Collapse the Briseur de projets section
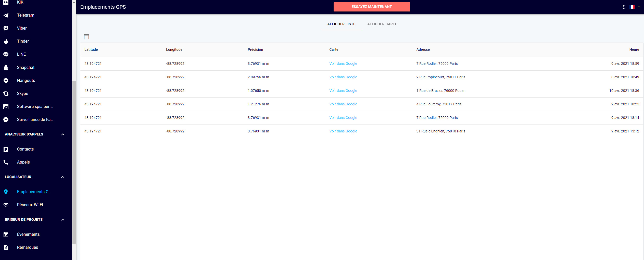This screenshot has height=260, width=644. [x=63, y=220]
